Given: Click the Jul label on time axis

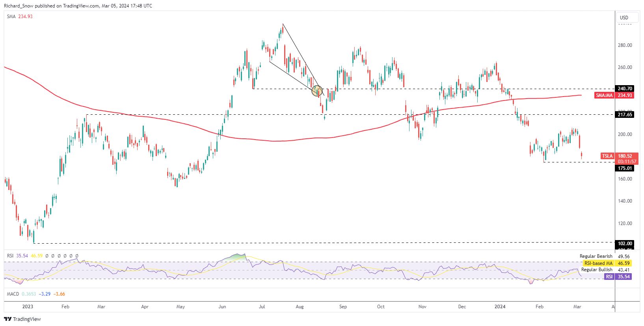Looking at the screenshot, I should tap(262, 307).
